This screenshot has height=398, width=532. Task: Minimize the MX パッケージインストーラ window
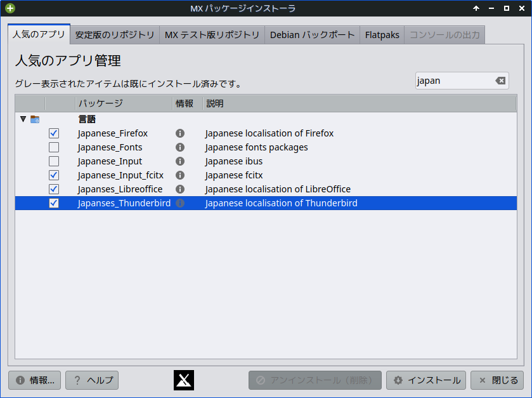(491, 8)
